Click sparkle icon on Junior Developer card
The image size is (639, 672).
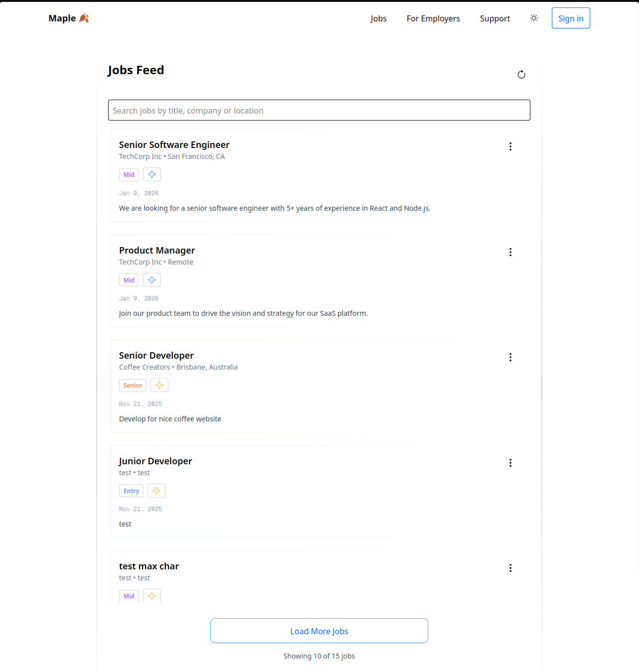tap(156, 491)
